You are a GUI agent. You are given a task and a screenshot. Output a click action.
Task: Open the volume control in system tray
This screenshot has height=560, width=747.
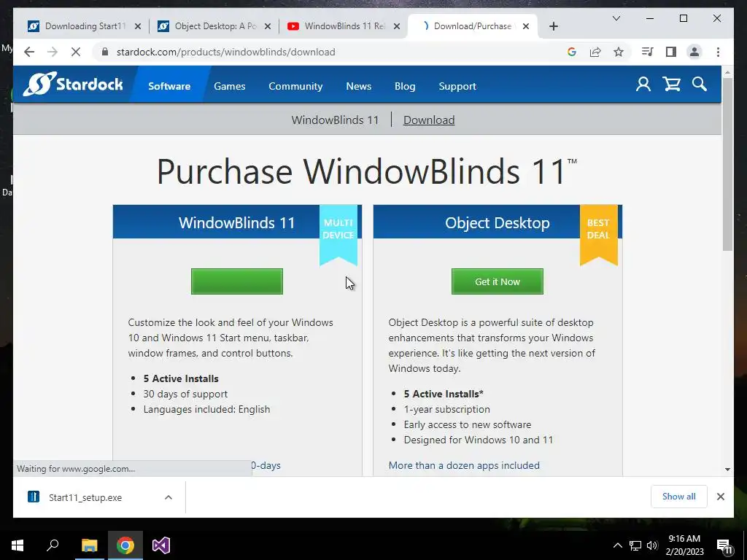tap(652, 545)
